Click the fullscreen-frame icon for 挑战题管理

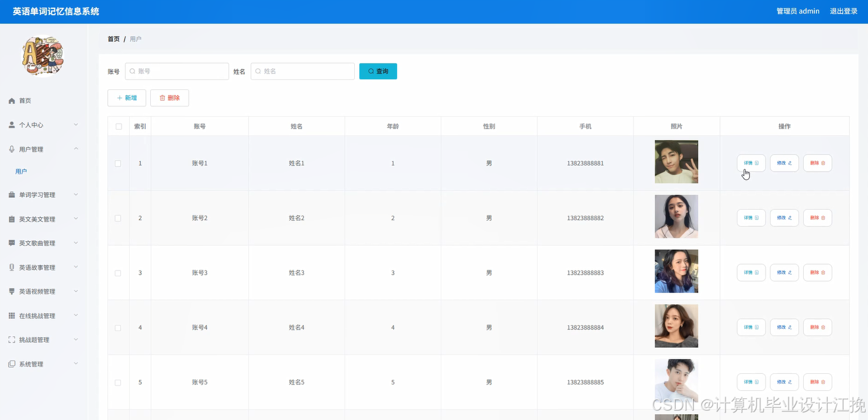point(12,340)
